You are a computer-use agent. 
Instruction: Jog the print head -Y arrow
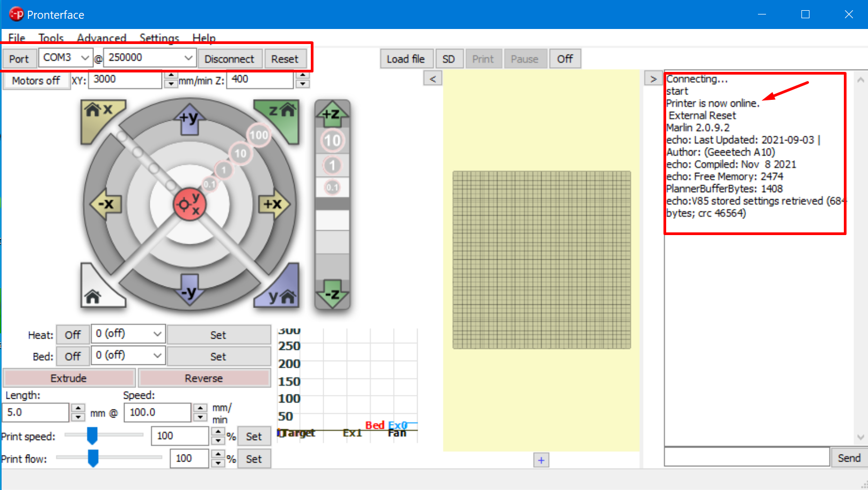(x=189, y=290)
